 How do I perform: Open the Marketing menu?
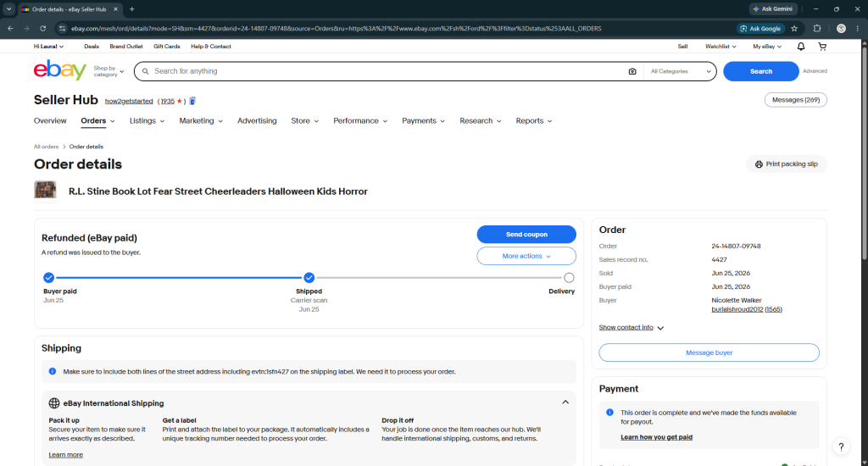coord(201,120)
